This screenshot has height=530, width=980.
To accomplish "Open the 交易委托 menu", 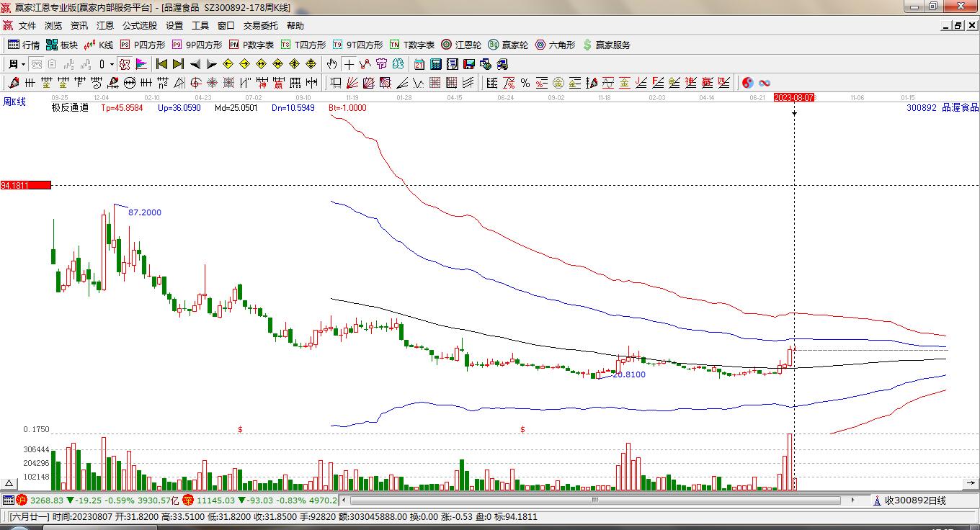I will [x=261, y=26].
